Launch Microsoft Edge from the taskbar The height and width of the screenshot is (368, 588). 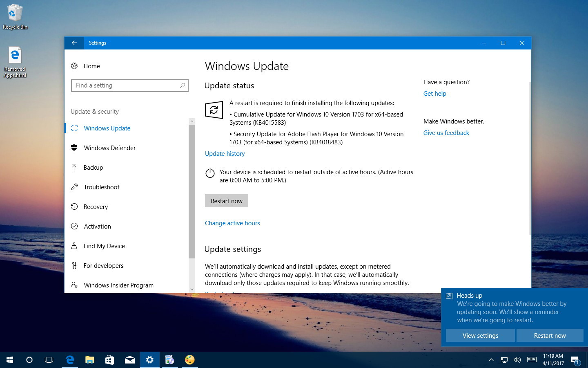point(70,360)
